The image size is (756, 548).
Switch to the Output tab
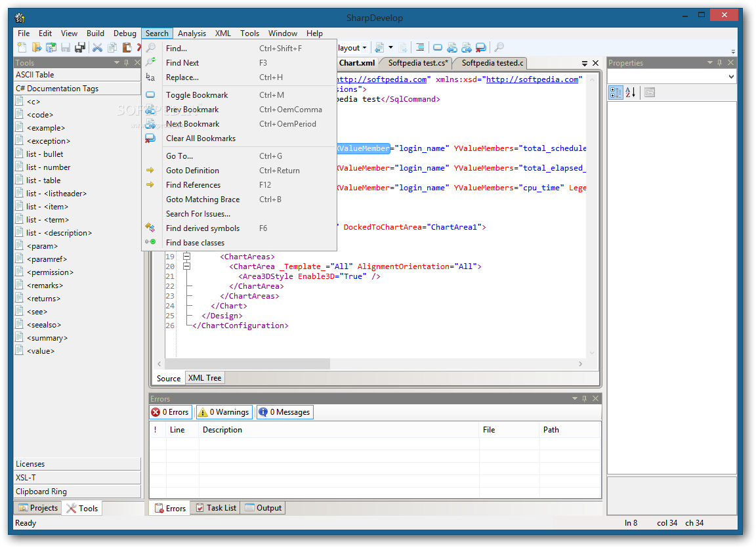coord(263,508)
